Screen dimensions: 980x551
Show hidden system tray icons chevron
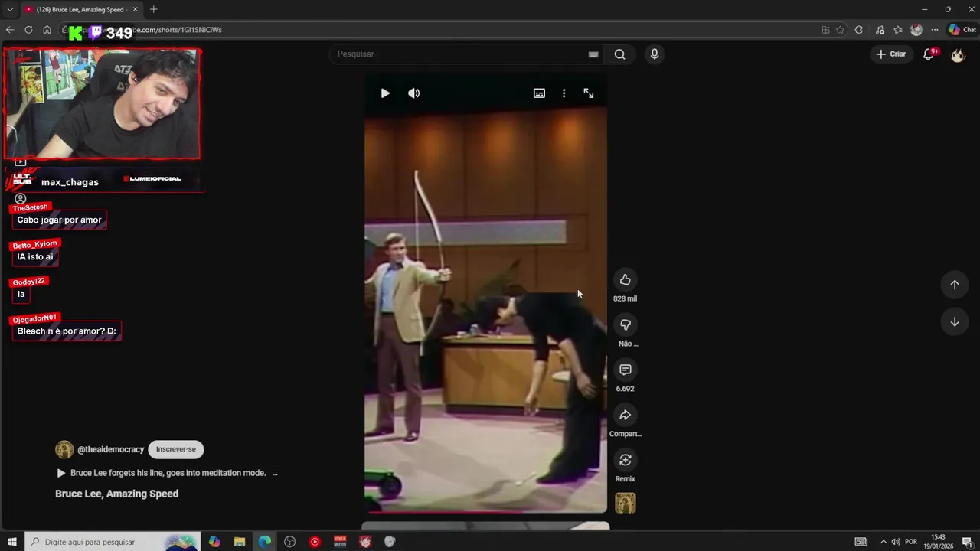click(883, 542)
